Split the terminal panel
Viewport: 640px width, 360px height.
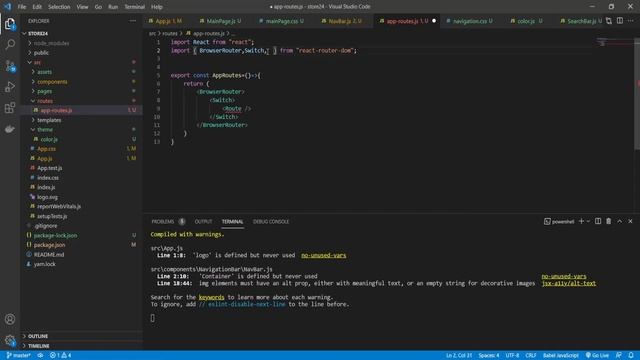tap(598, 221)
